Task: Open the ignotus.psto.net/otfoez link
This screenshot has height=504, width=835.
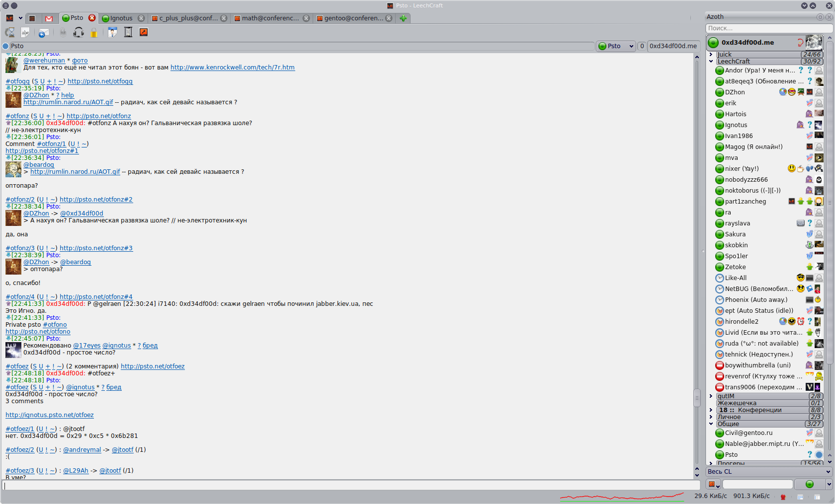Action: point(49,415)
